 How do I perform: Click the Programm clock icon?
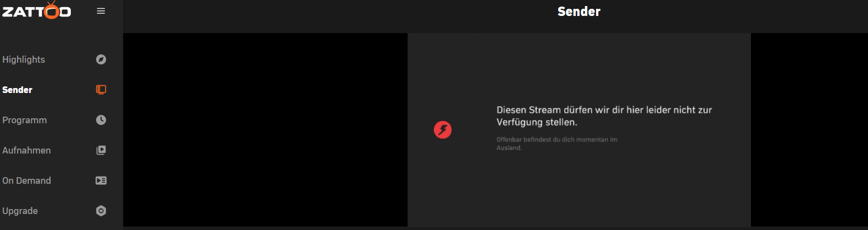101,120
